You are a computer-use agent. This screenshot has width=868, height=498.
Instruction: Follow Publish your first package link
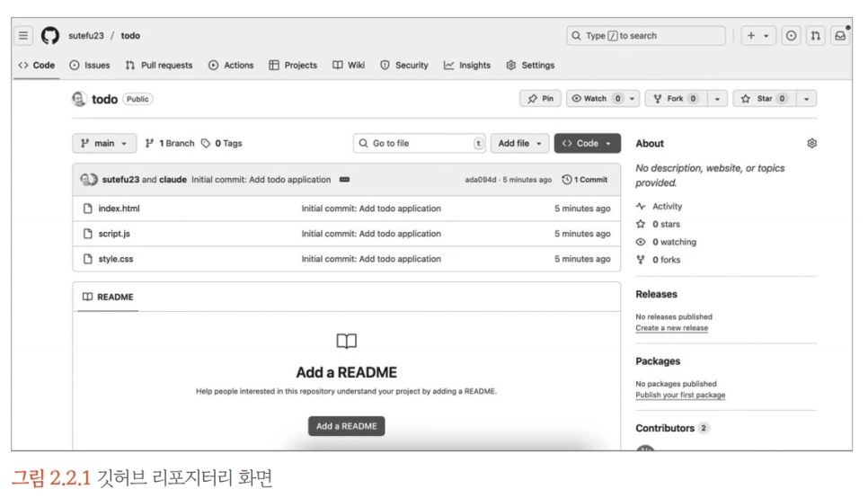(x=680, y=395)
